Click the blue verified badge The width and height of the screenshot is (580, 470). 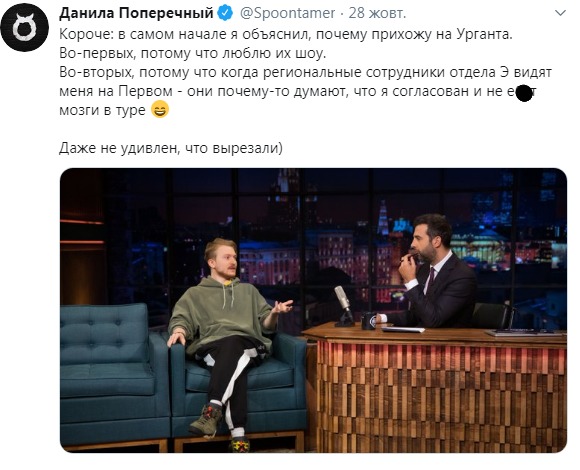(225, 13)
